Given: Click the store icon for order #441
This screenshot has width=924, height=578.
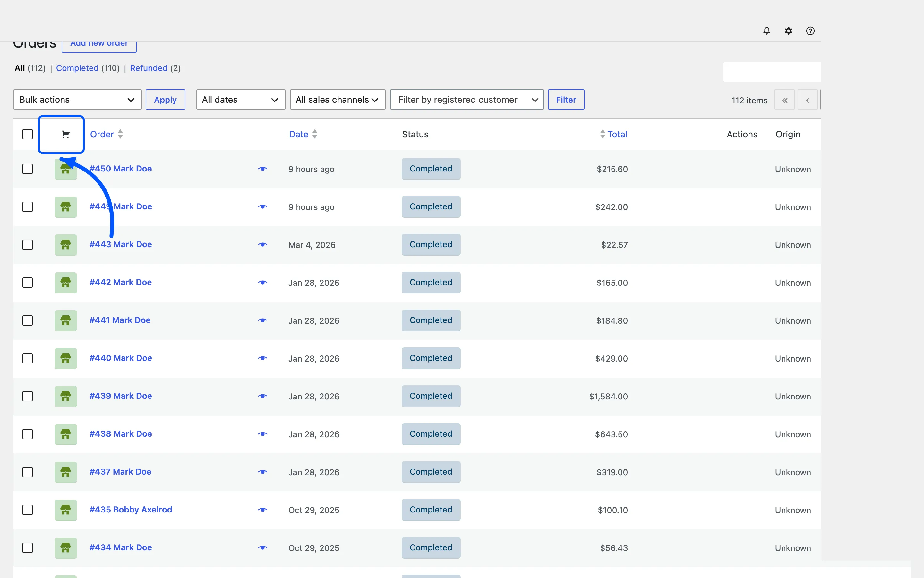Looking at the screenshot, I should tap(66, 320).
